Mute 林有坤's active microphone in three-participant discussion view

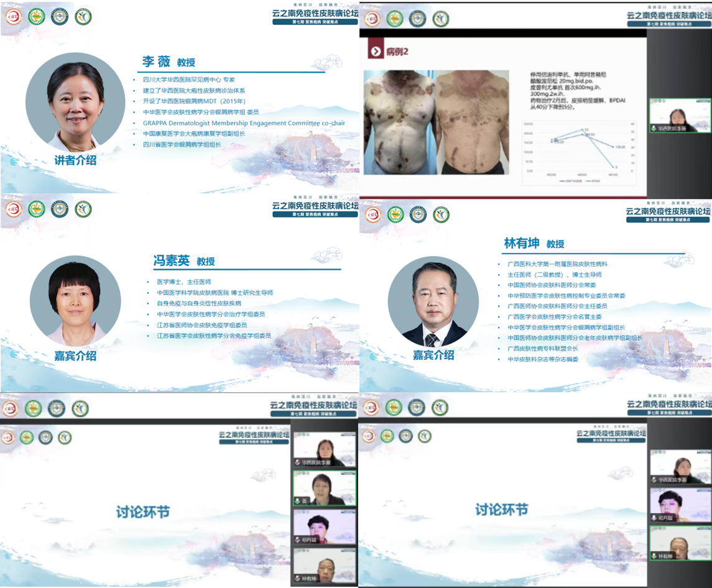click(x=655, y=556)
